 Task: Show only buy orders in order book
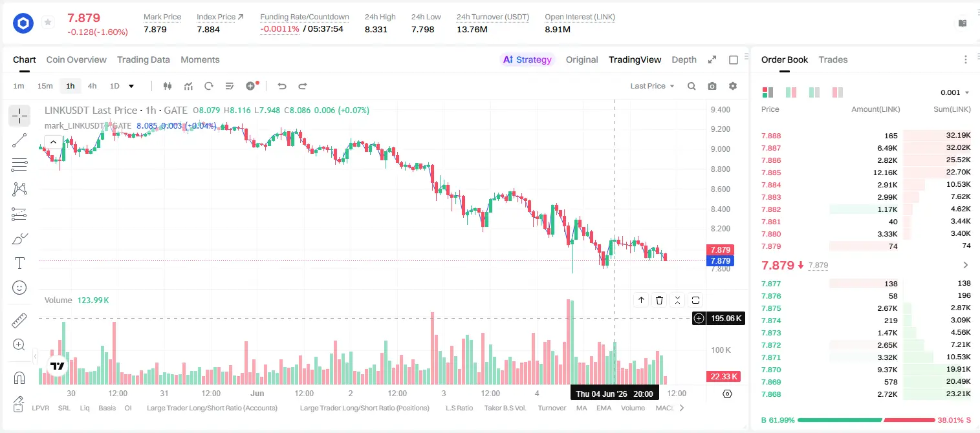click(814, 92)
